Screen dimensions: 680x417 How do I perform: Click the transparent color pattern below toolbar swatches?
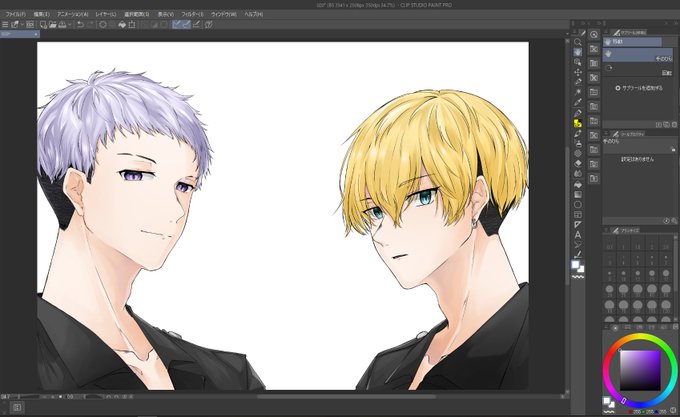[x=578, y=277]
